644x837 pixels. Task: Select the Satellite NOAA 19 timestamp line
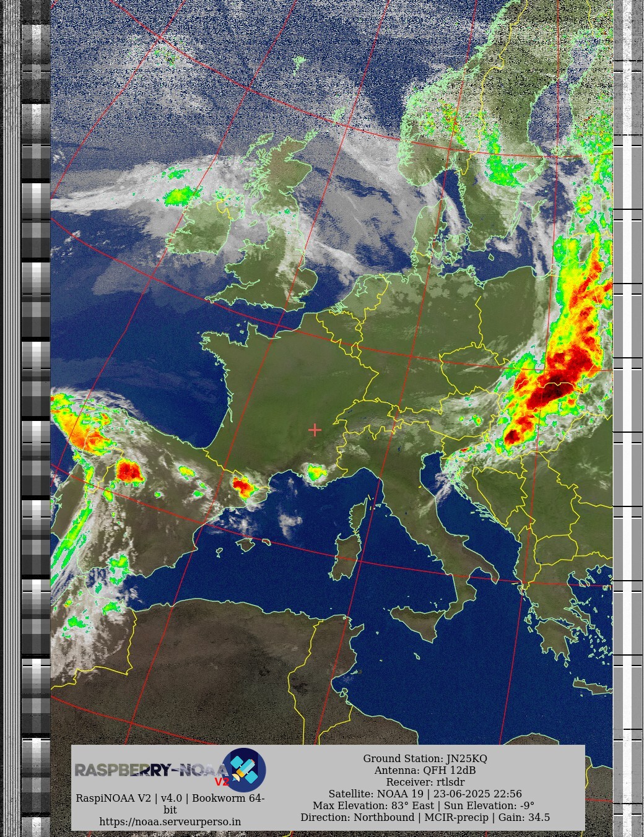click(x=425, y=794)
